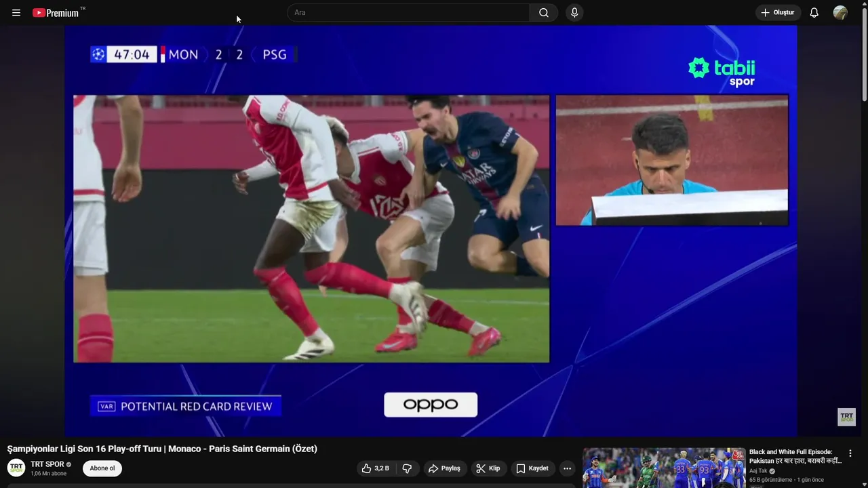Open the hamburger guide menu
This screenshot has height=488, width=868.
pyautogui.click(x=16, y=13)
